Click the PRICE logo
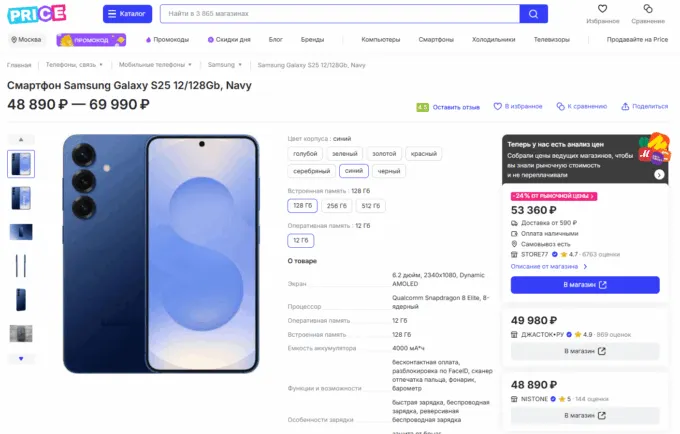The width and height of the screenshot is (680, 434). (x=37, y=14)
